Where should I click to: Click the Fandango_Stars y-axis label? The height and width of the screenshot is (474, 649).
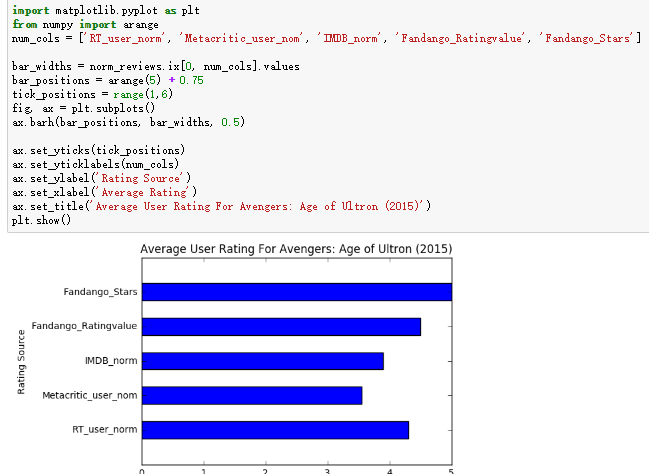pyautogui.click(x=100, y=292)
